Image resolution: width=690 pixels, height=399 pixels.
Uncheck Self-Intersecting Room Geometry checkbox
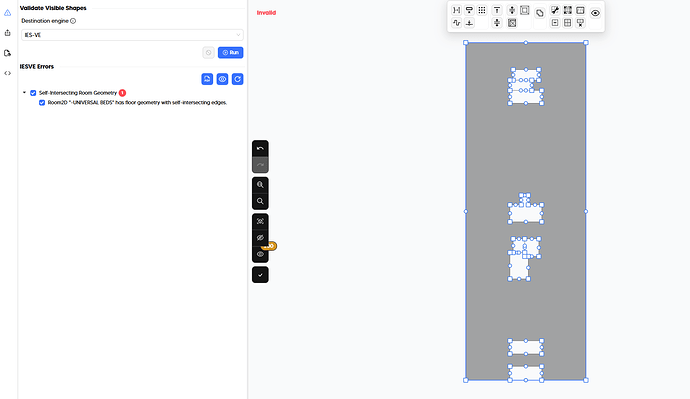pyautogui.click(x=33, y=93)
